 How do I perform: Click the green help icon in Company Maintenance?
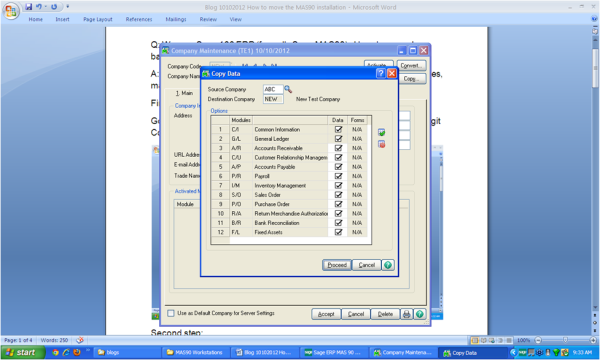click(420, 314)
